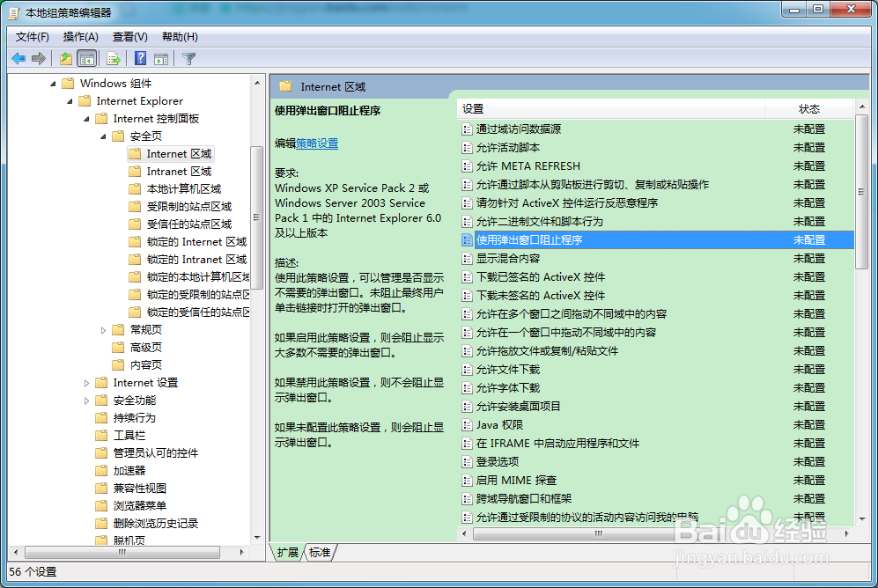This screenshot has height=588, width=878.
Task: Click tree pane horizontal scroll right arrow
Action: tap(242, 552)
